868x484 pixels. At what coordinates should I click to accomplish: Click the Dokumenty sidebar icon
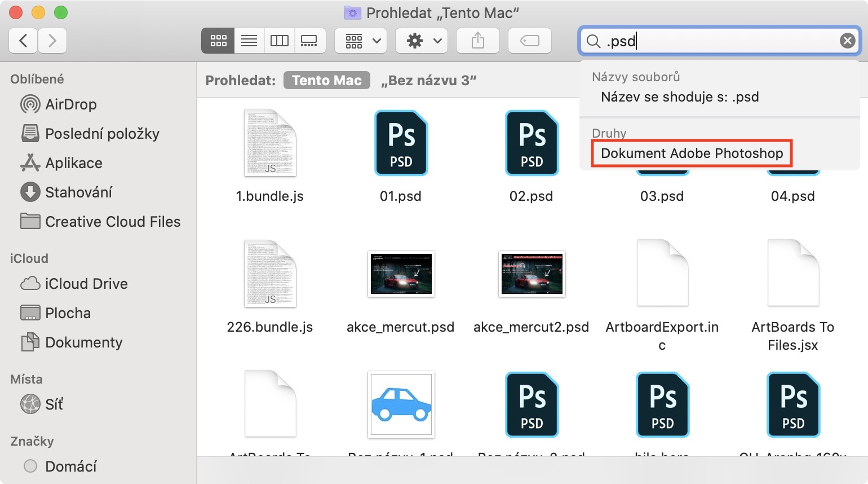coord(30,342)
